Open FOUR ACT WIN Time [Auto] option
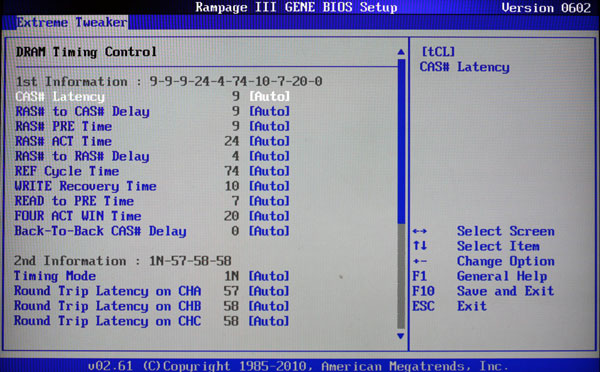The image size is (600, 372). pyautogui.click(x=269, y=216)
